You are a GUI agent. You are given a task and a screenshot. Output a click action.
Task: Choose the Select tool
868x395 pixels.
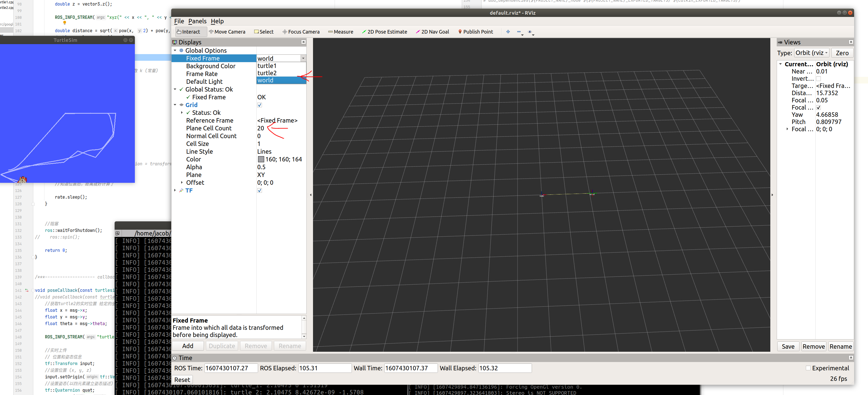[x=264, y=32]
